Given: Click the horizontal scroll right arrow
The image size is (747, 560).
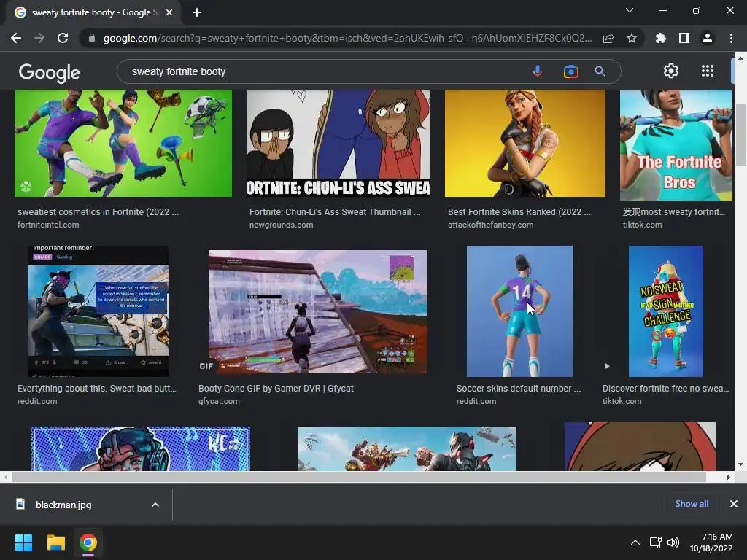Looking at the screenshot, I should point(728,477).
